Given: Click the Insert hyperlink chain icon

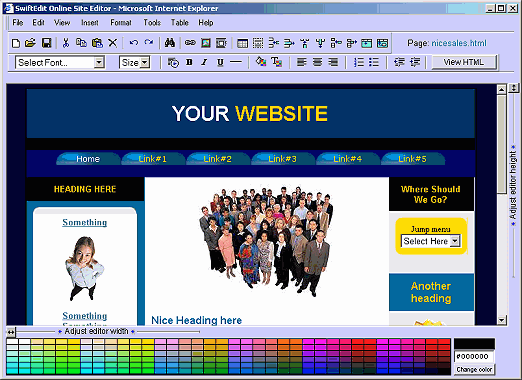Looking at the screenshot, I should [x=190, y=43].
